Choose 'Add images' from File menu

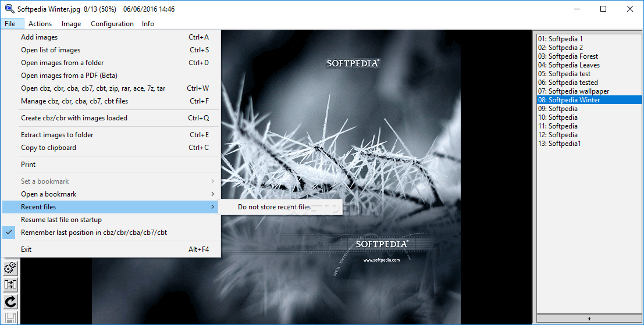[x=111, y=37]
